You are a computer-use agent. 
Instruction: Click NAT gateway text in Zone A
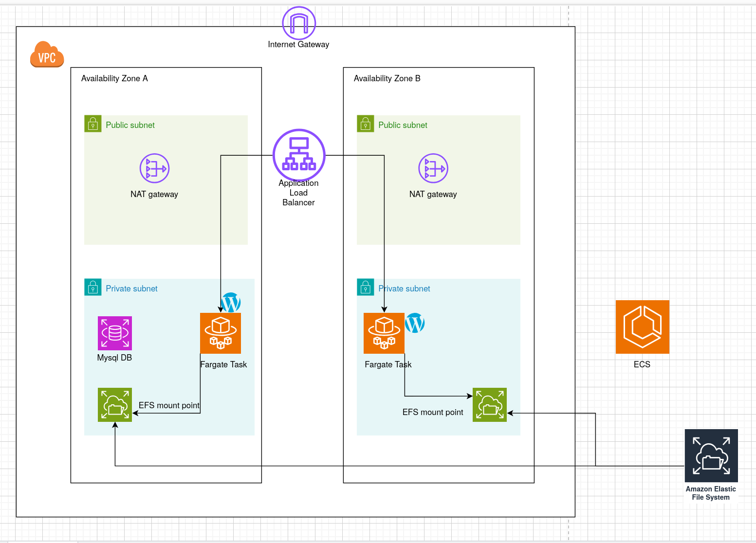tap(154, 194)
